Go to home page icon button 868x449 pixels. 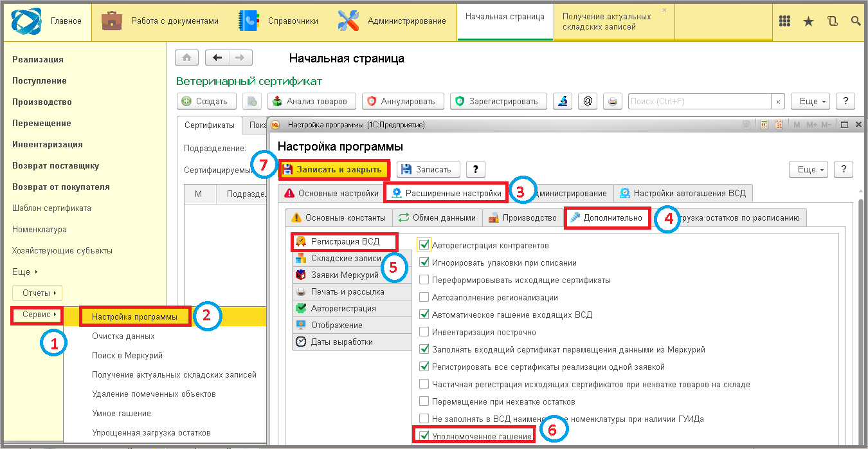186,58
